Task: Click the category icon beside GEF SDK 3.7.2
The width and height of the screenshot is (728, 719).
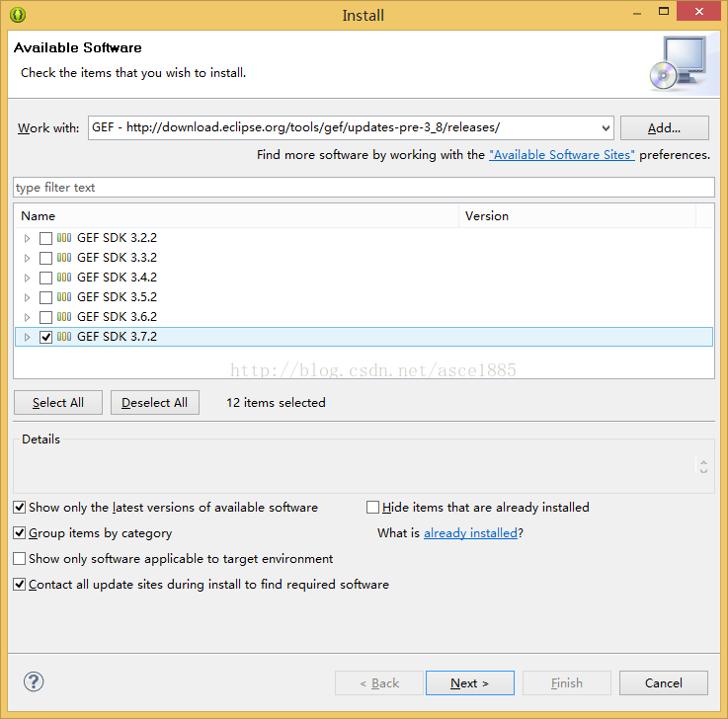Action: (64, 337)
